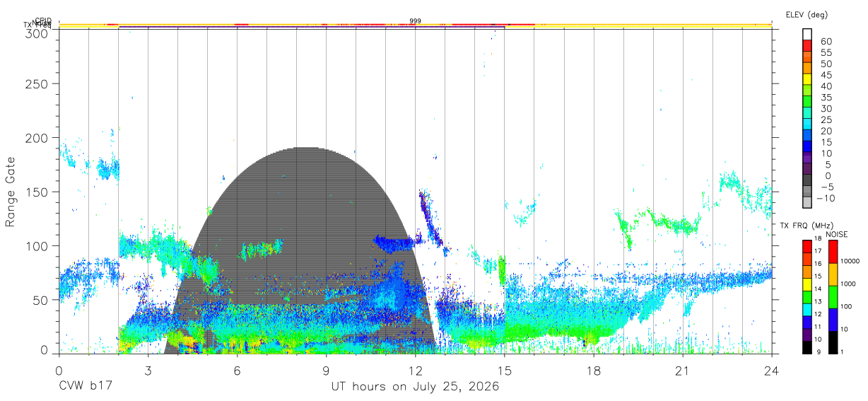Click the green segment of NOISE colorbar
This screenshot has width=868, height=401.
[x=831, y=297]
